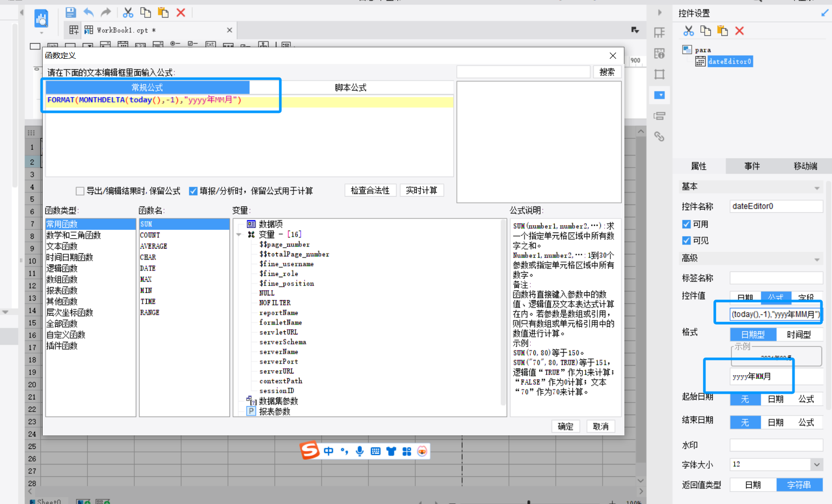Open soft keyboard from IME bar
Screen dimensions: 832x504
coord(376,451)
